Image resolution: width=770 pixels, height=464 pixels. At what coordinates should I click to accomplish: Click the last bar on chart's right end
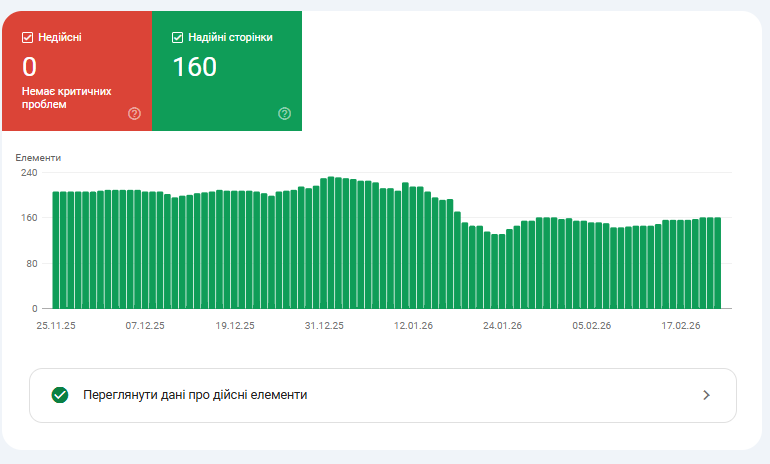(x=717, y=263)
